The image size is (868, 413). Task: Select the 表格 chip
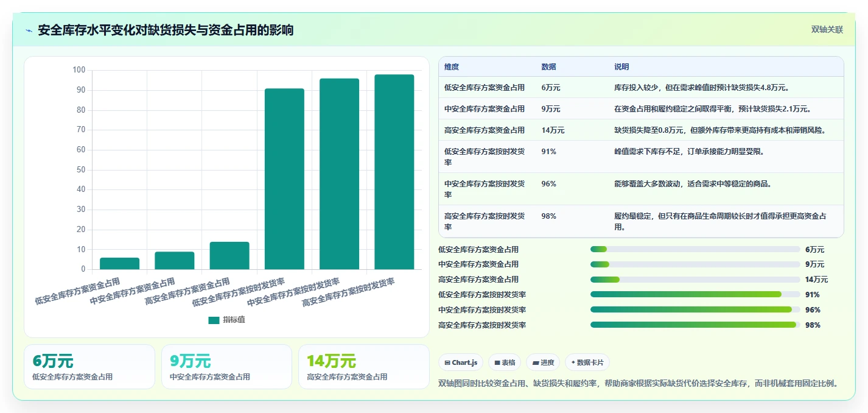point(505,362)
